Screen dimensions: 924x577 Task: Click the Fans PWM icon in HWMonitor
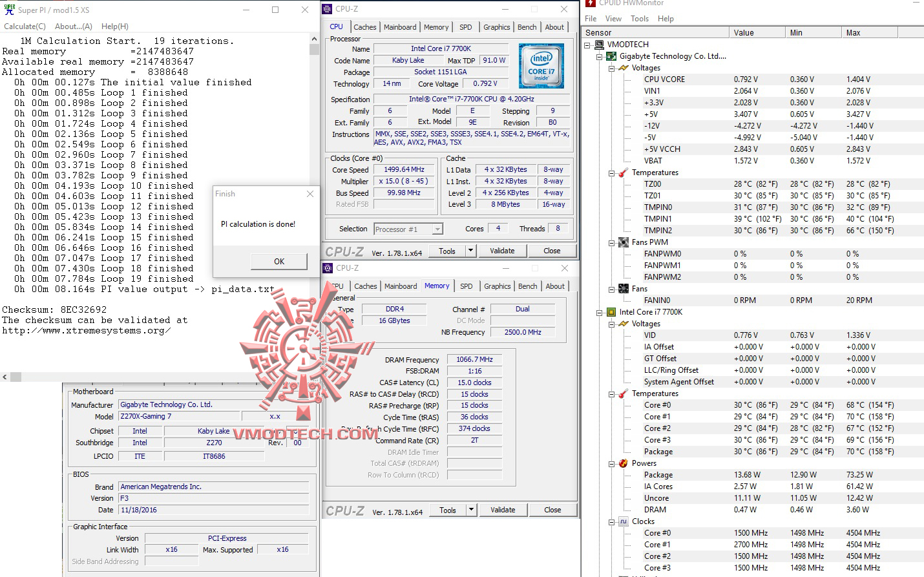pyautogui.click(x=624, y=242)
